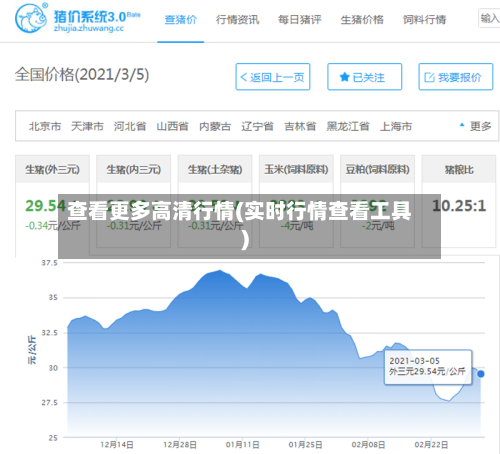Switch to the 生猪价格 tab

click(362, 20)
